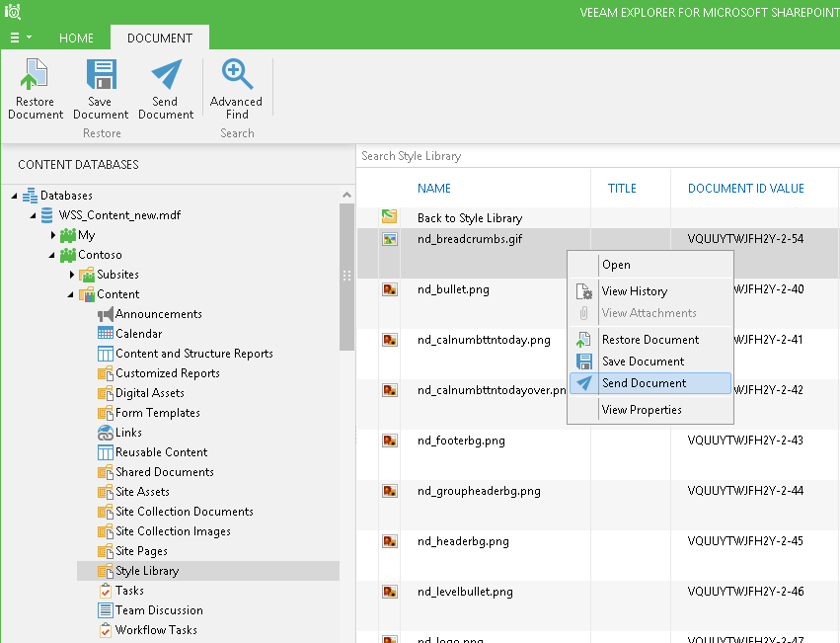This screenshot has width=840, height=643.
Task: Click the Back to Style Library icon
Action: click(x=390, y=216)
